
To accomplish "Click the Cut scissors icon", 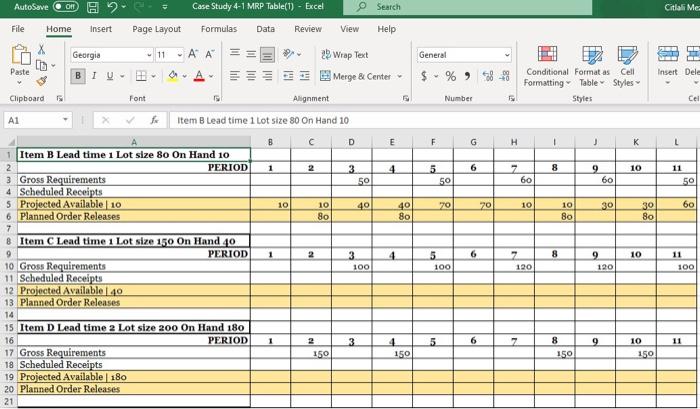I will click(x=42, y=49).
